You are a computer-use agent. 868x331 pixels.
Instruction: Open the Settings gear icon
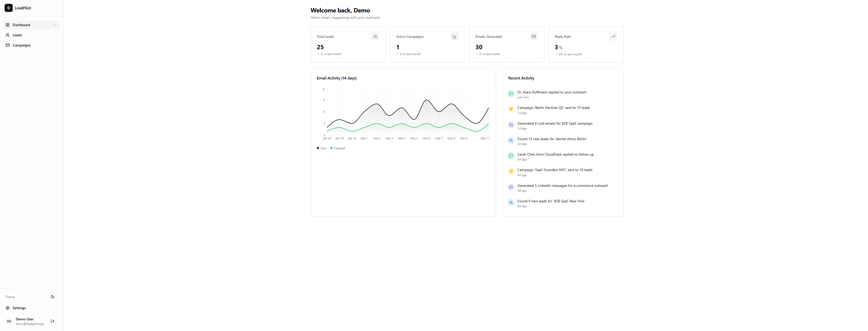[x=8, y=308]
